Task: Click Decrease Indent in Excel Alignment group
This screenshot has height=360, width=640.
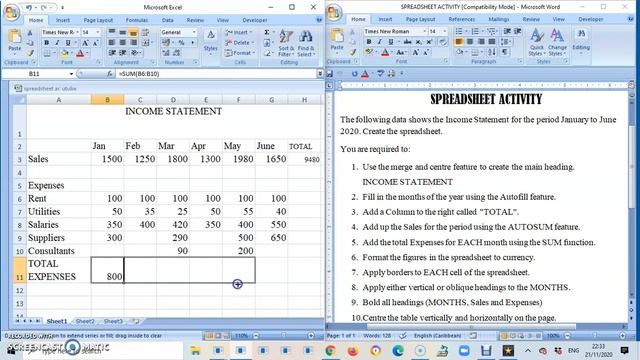Action: click(112, 53)
